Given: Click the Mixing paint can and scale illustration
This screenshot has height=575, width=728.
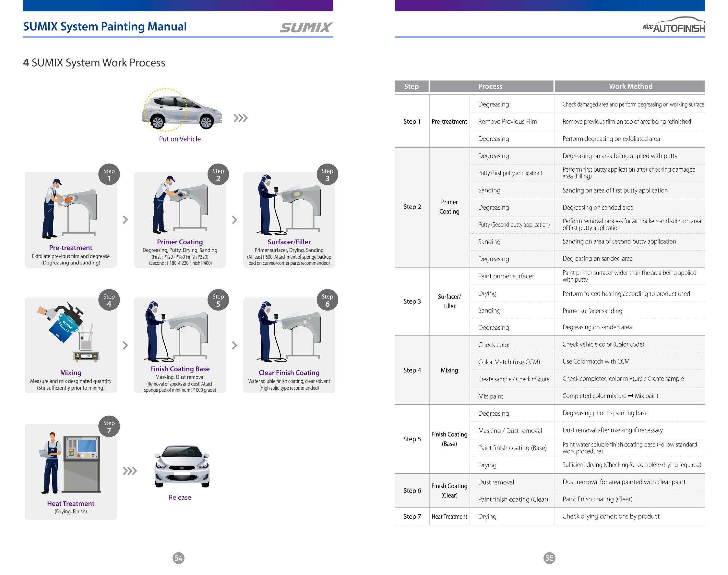Looking at the screenshot, I should tap(69, 332).
